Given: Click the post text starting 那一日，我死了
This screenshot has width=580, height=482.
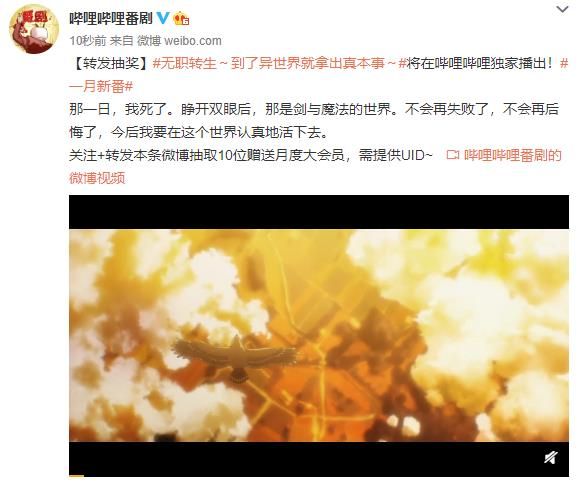Looking at the screenshot, I should (314, 121).
